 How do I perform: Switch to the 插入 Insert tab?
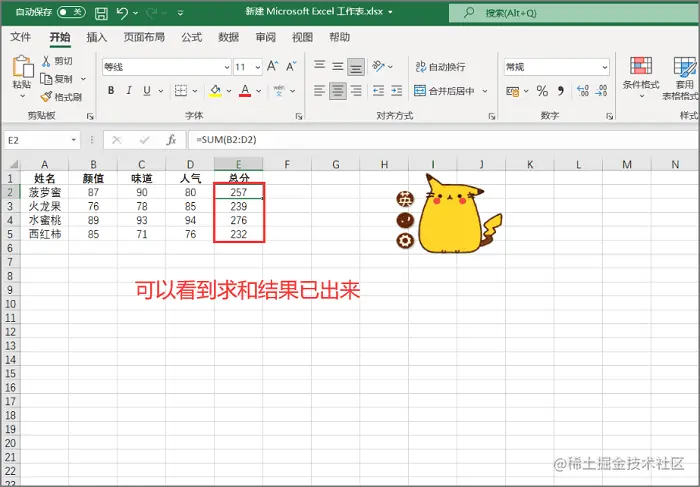(96, 37)
